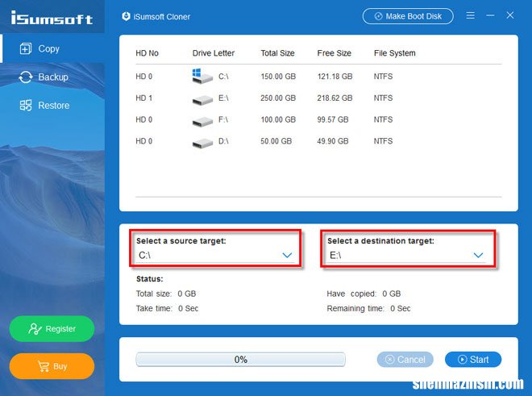Select the F: drive disk icon
This screenshot has height=396, width=532.
tap(202, 120)
